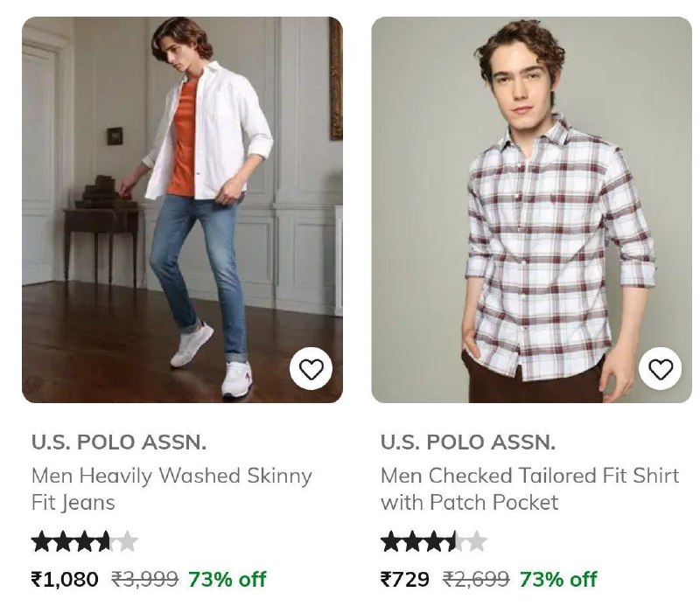Open 'Men Heavily Washed Skinny Fit Jeans' title

click(x=171, y=489)
